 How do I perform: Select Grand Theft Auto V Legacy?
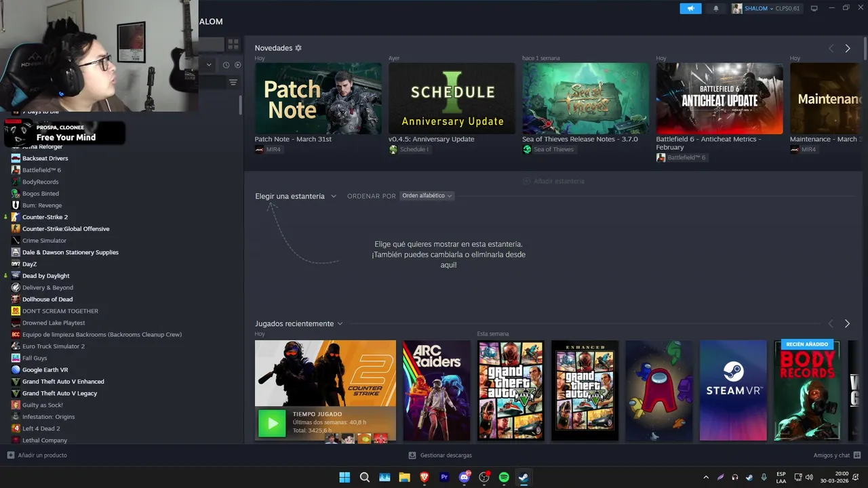(x=60, y=393)
